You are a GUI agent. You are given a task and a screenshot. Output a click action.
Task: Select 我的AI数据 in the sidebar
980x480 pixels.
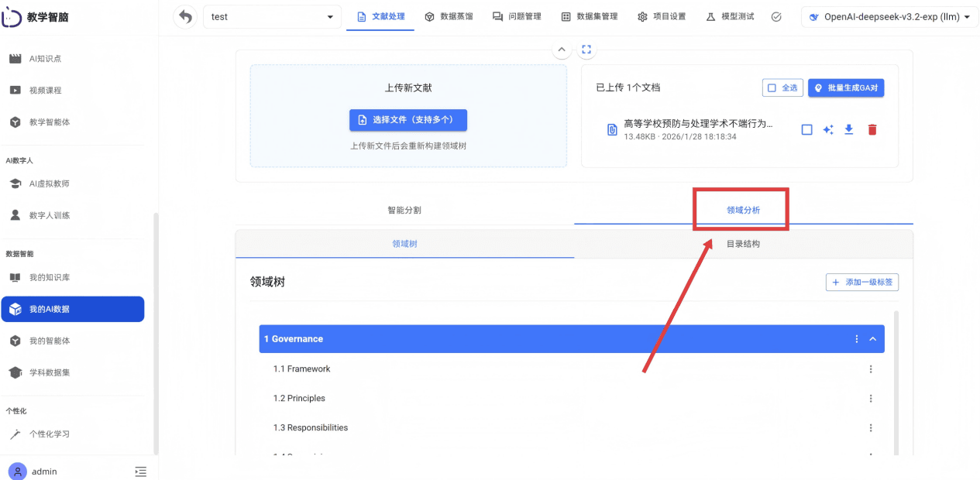pos(73,309)
